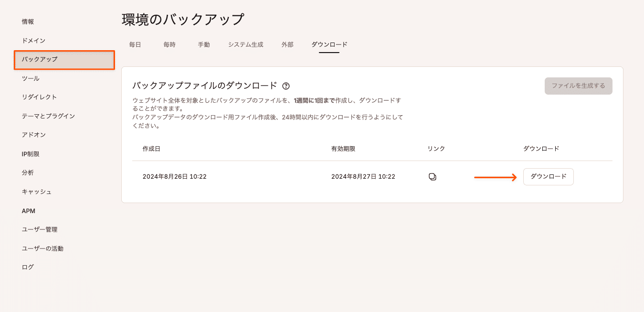Image resolution: width=644 pixels, height=312 pixels.
Task: Open the 手動 backups tab
Action: (x=203, y=44)
